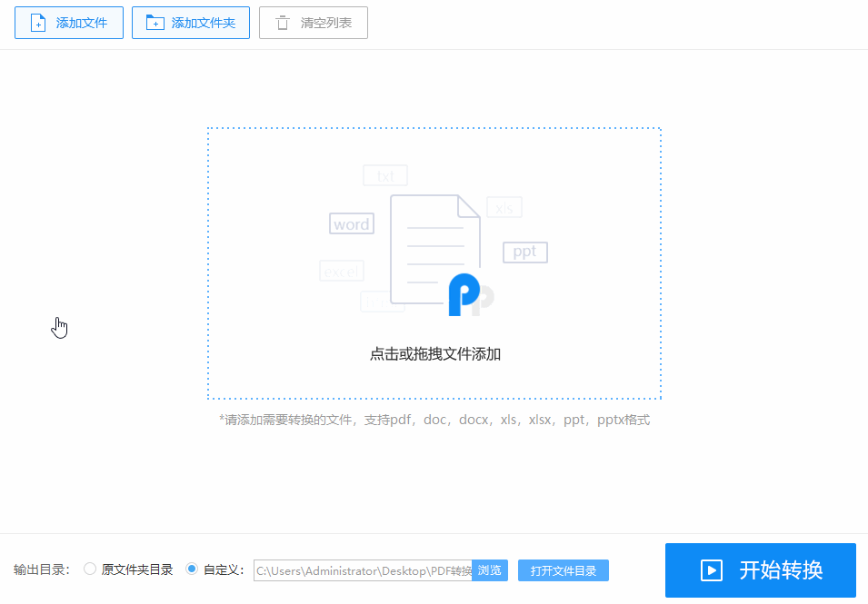Click the trash can icon on 清空列表
Viewport: 868px width, 604px height.
(283, 22)
